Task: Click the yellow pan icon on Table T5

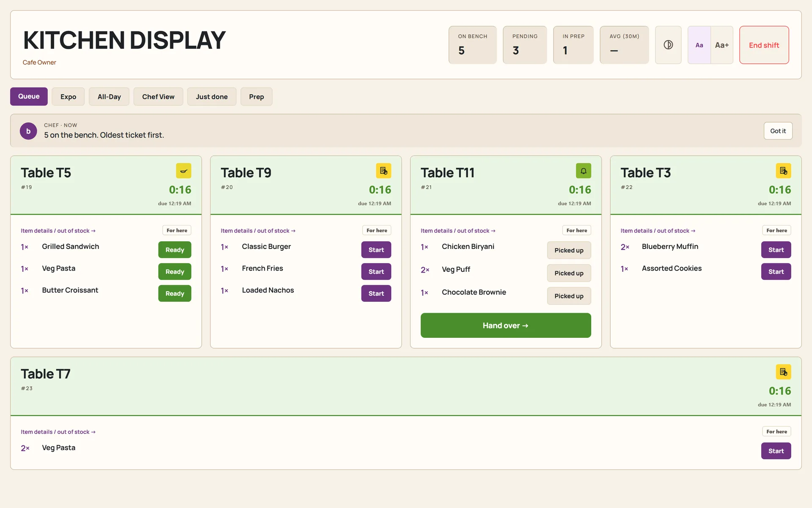Action: 184,171
